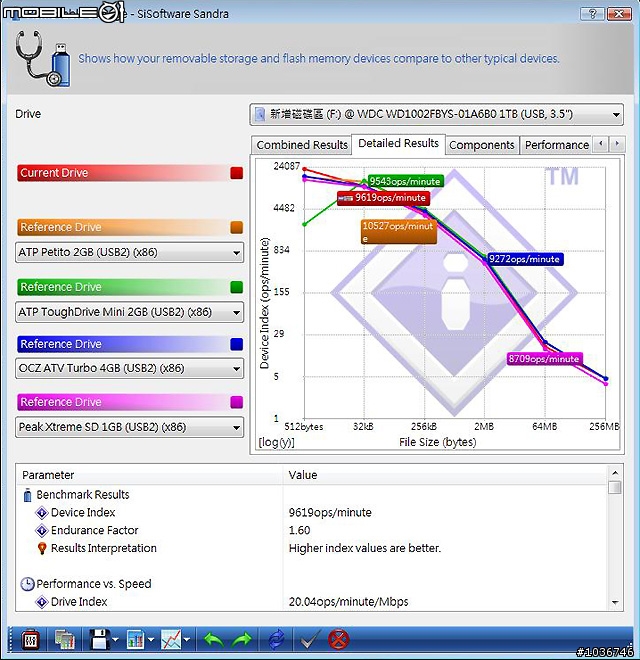Image resolution: width=640 pixels, height=660 pixels.
Task: Open the save icon dropdown arrow
Action: (115, 640)
